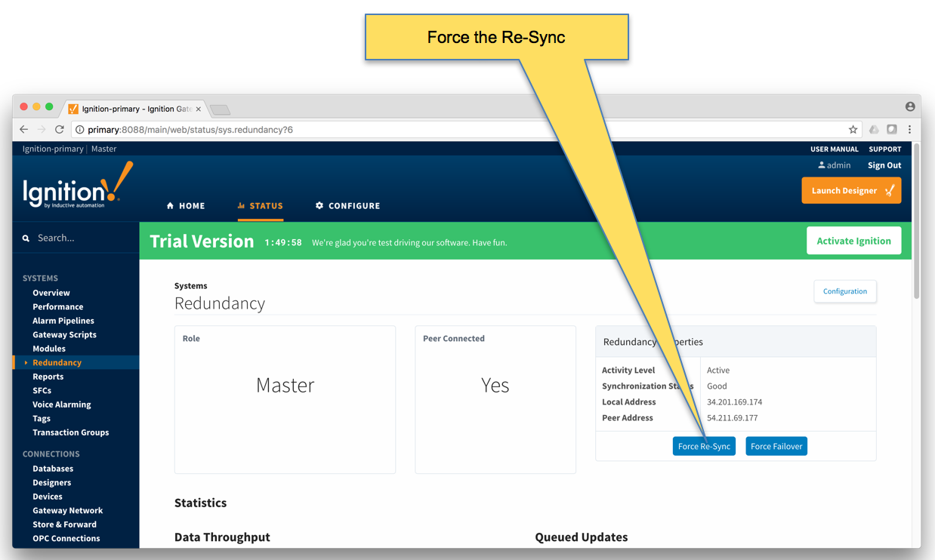Click the trial timer 1:49:58

(x=283, y=243)
